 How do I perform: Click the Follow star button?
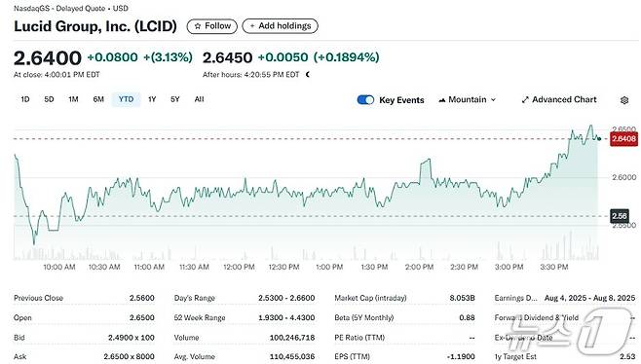[x=211, y=26]
